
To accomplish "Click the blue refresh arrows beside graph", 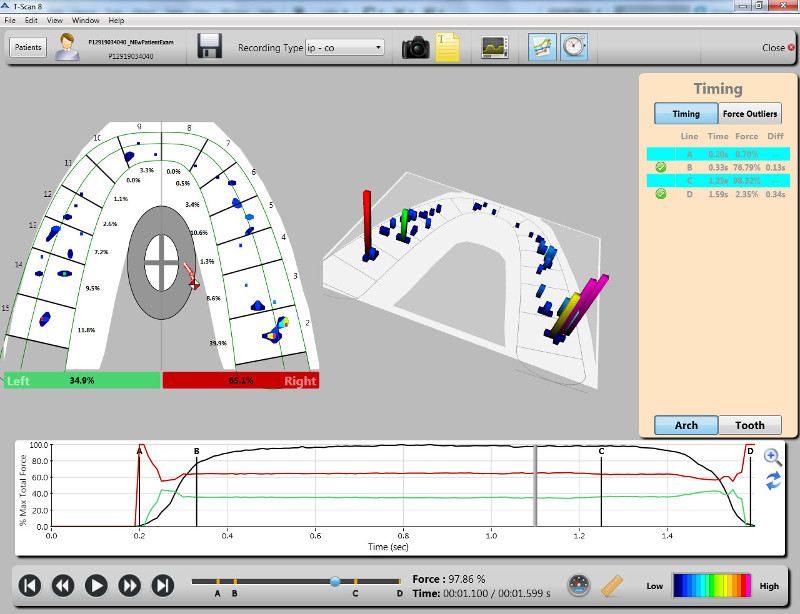I will tap(772, 482).
